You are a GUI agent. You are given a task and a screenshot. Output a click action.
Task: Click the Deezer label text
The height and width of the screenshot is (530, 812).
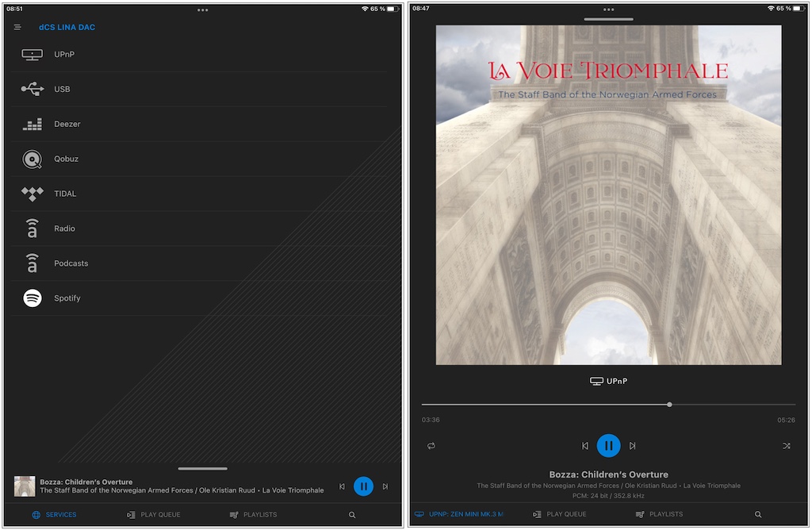point(67,124)
